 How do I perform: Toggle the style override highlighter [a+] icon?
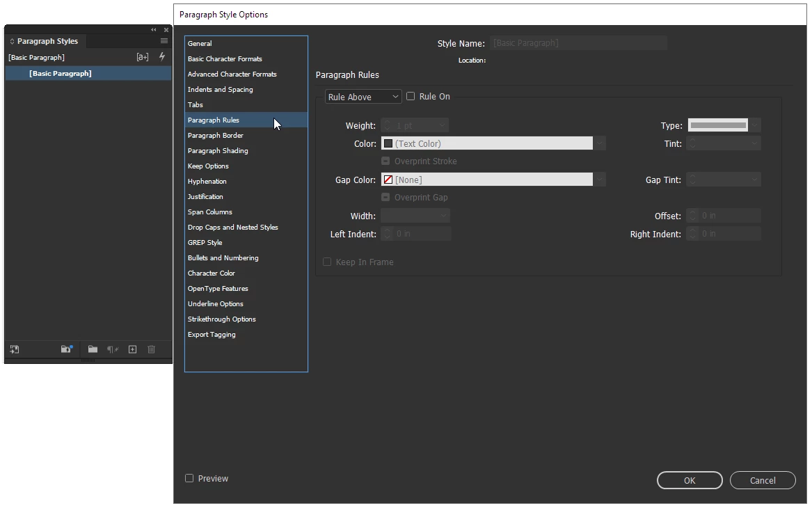pyautogui.click(x=143, y=58)
